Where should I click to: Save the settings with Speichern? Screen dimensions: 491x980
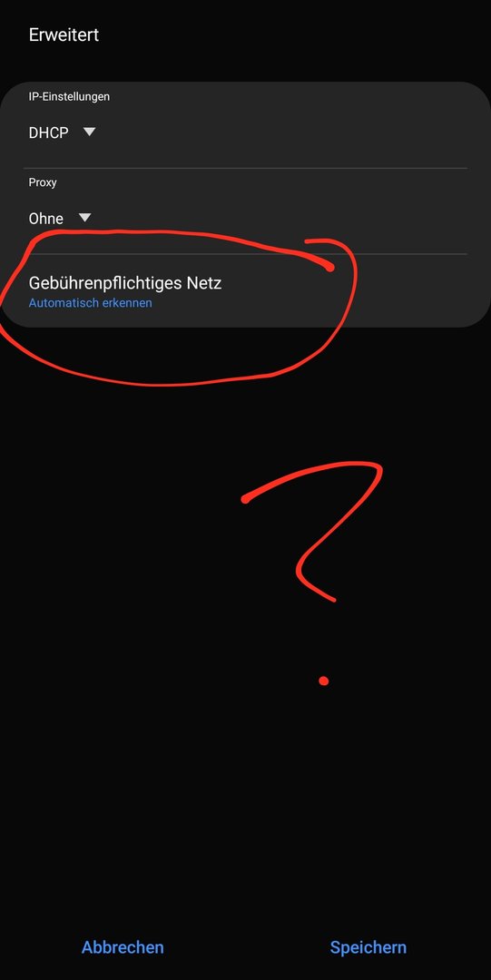(x=368, y=946)
